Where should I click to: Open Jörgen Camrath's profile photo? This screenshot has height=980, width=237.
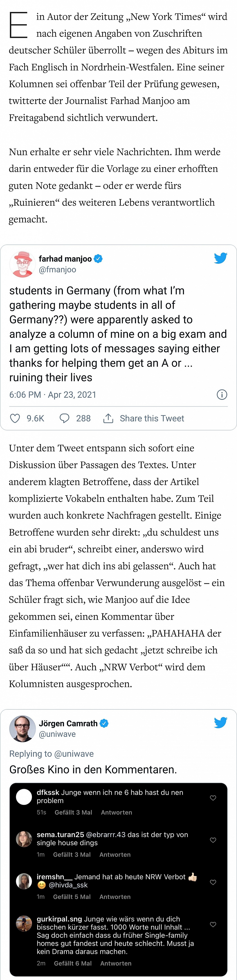(x=22, y=729)
